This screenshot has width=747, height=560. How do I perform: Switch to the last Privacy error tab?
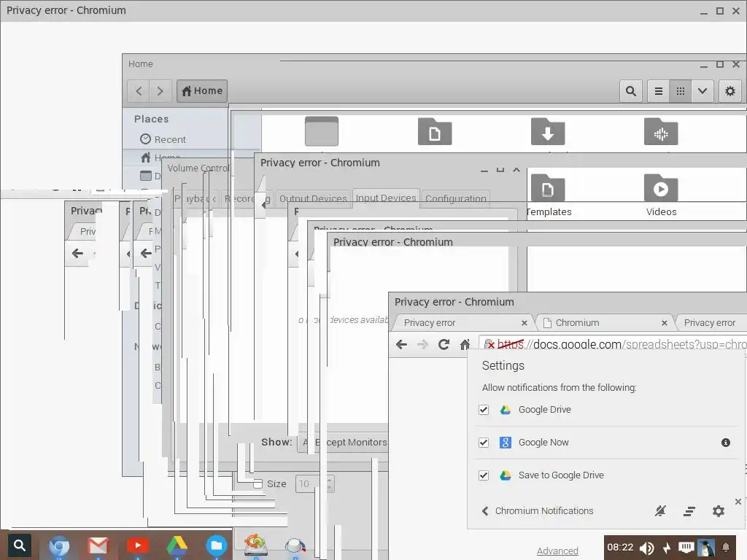pos(710,323)
